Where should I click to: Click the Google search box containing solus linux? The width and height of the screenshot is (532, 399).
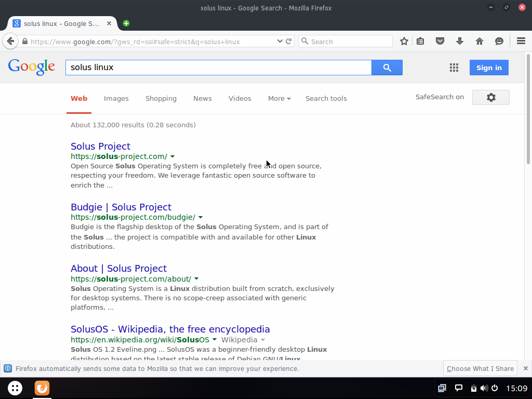[219, 68]
